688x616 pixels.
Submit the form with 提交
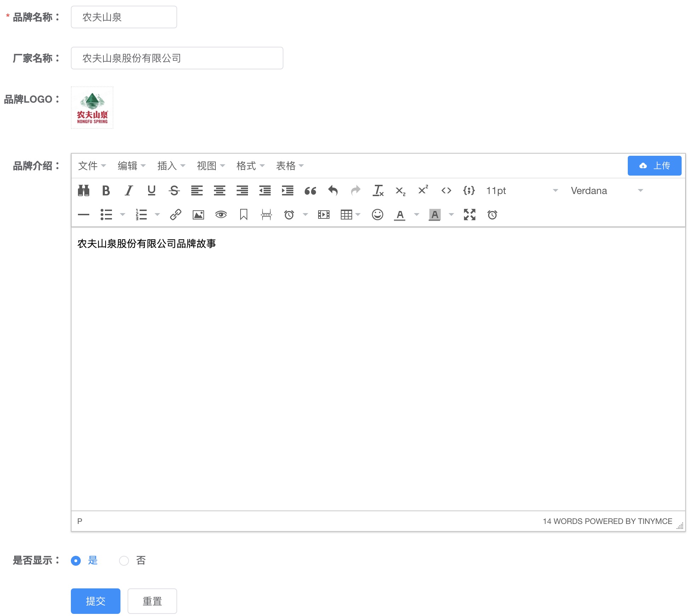click(x=96, y=601)
